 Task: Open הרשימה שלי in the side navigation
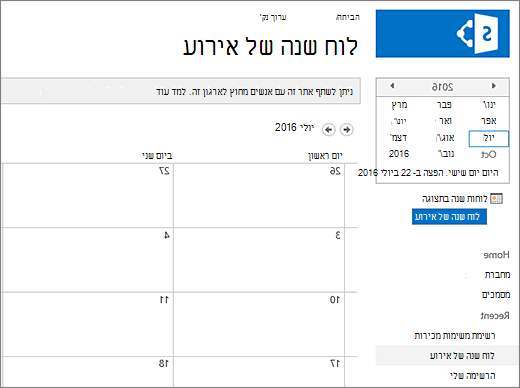473,376
